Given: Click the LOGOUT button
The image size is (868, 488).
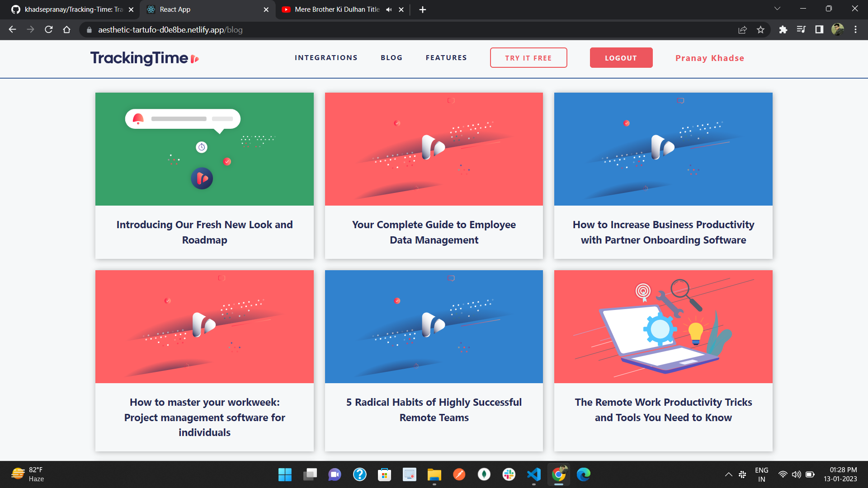Looking at the screenshot, I should pyautogui.click(x=621, y=57).
